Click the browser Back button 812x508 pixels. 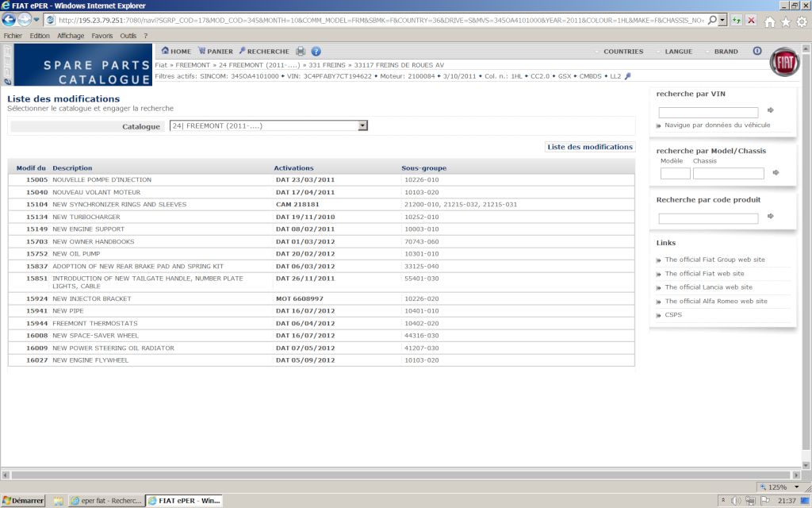(x=9, y=20)
